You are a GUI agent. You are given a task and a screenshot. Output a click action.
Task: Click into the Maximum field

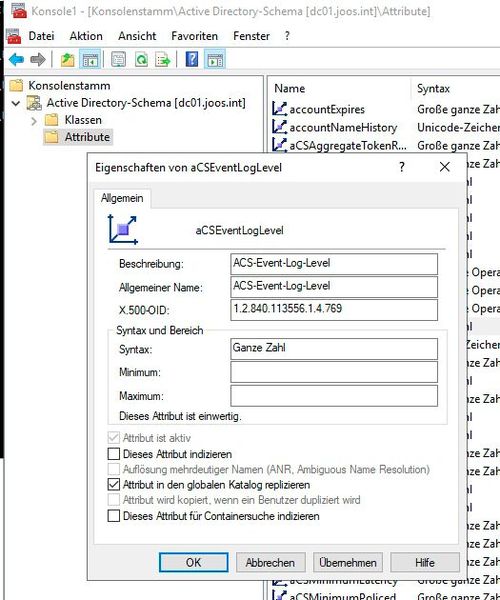click(334, 395)
